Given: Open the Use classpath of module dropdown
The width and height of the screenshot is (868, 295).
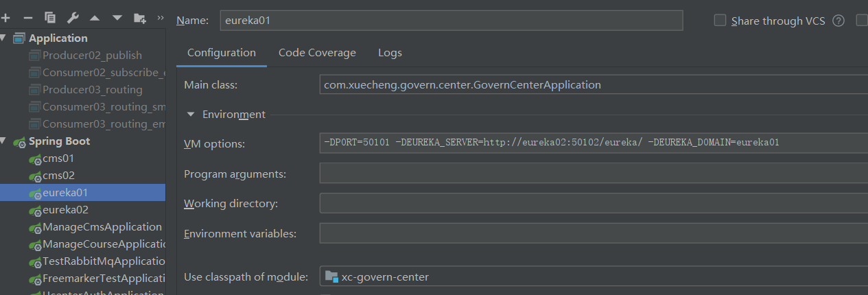Looking at the screenshot, I should pyautogui.click(x=594, y=276).
